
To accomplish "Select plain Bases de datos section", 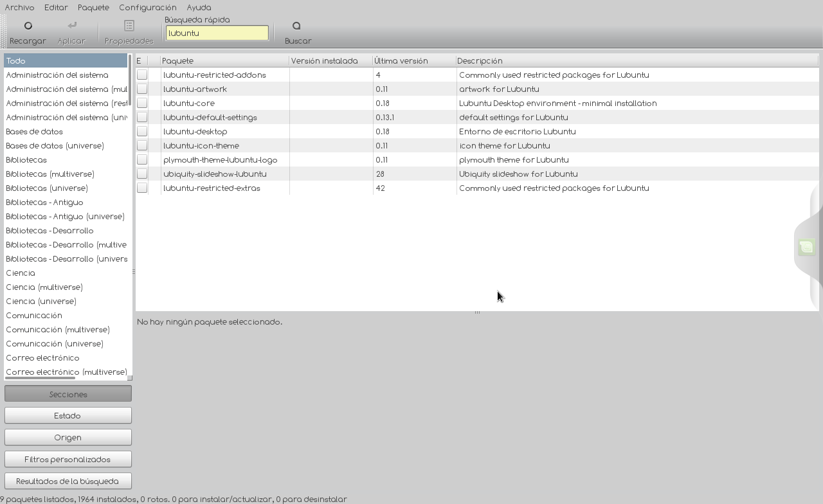I will [66, 131].
